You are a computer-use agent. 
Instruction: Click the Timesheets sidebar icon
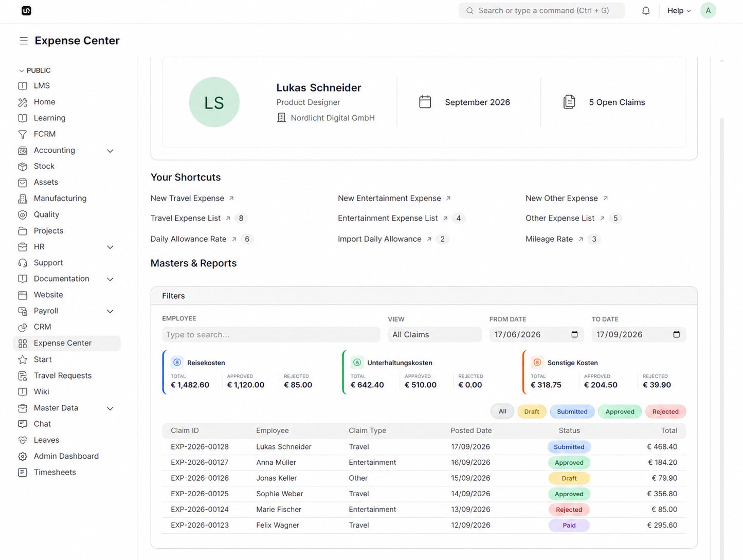coord(23,472)
